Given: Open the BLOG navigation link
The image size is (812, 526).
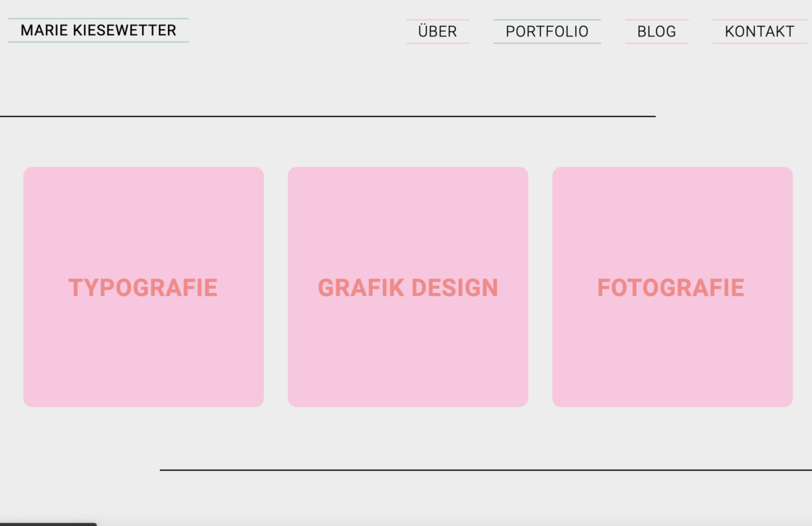Looking at the screenshot, I should 656,32.
